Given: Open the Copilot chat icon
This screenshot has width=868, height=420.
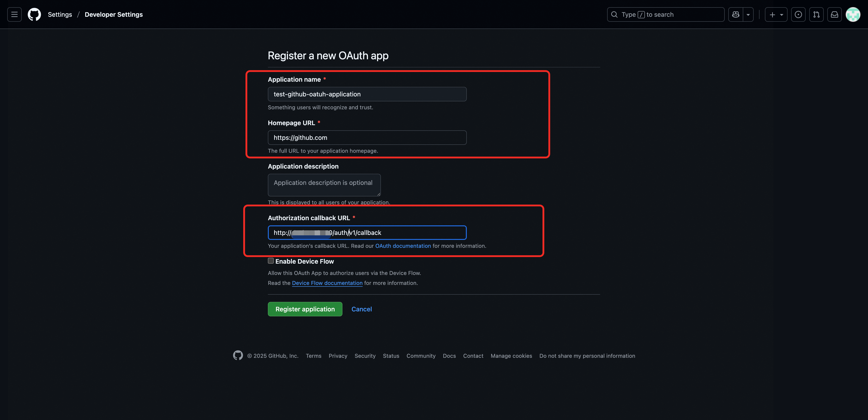Looking at the screenshot, I should coord(736,14).
